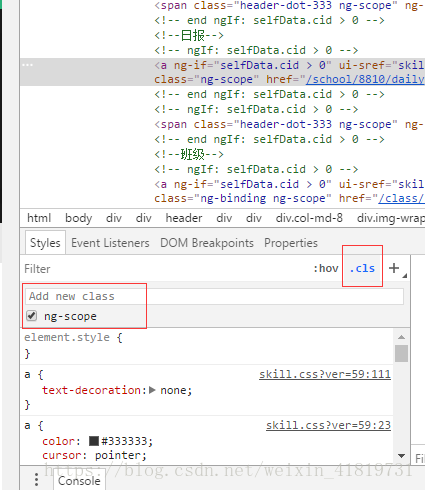Screen dimensions: 425x490
Task: Toggle the .cls class editor button
Action: pyautogui.click(x=362, y=268)
